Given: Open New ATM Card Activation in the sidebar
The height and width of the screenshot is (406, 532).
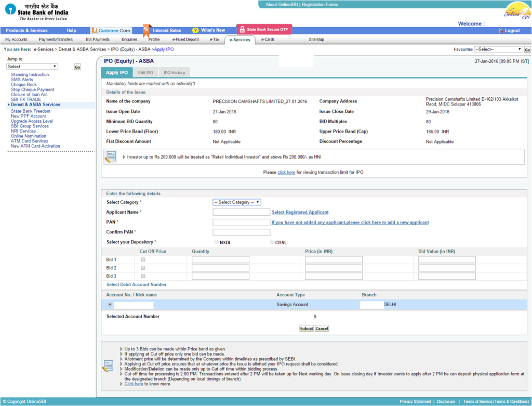Looking at the screenshot, I should (36, 146).
